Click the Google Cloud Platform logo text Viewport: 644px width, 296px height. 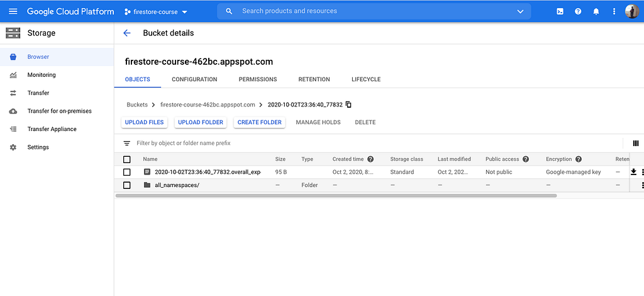coord(70,11)
